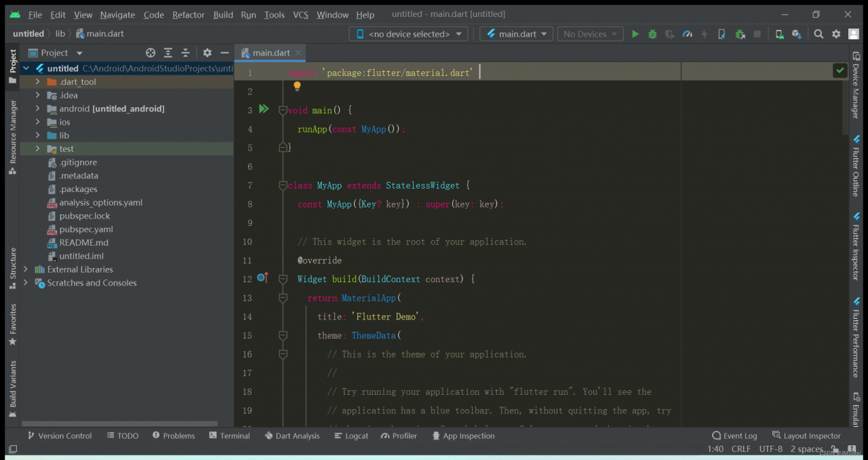Screen dimensions: 868x460
Task: Toggle the Problems tool window
Action: coord(174,436)
